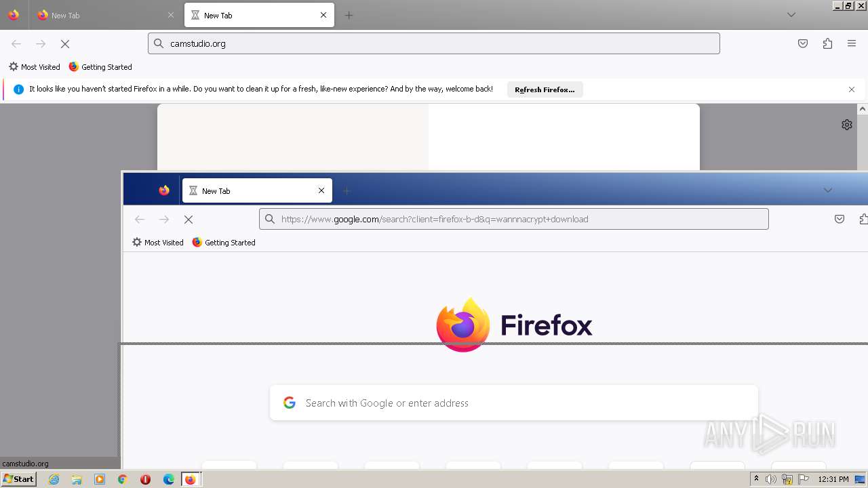Viewport: 868px width, 488px height.
Task: Open Most Visited bookmarks in back window
Action: pos(34,67)
